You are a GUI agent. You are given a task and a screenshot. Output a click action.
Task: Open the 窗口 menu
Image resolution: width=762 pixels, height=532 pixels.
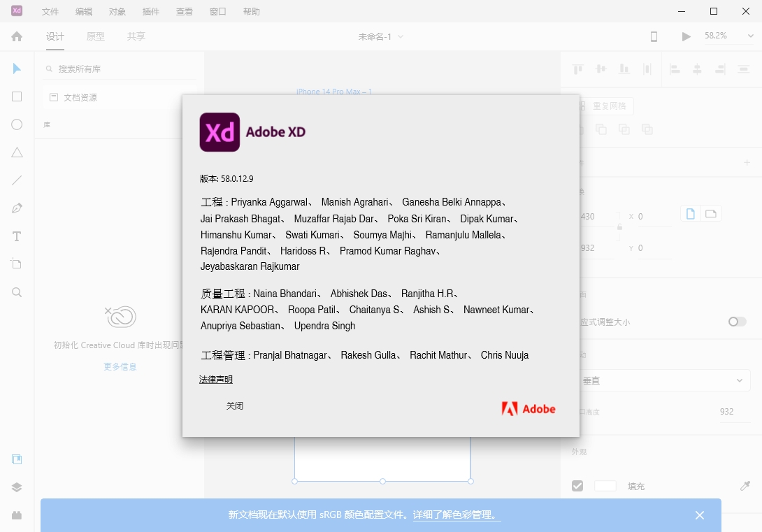pos(217,12)
